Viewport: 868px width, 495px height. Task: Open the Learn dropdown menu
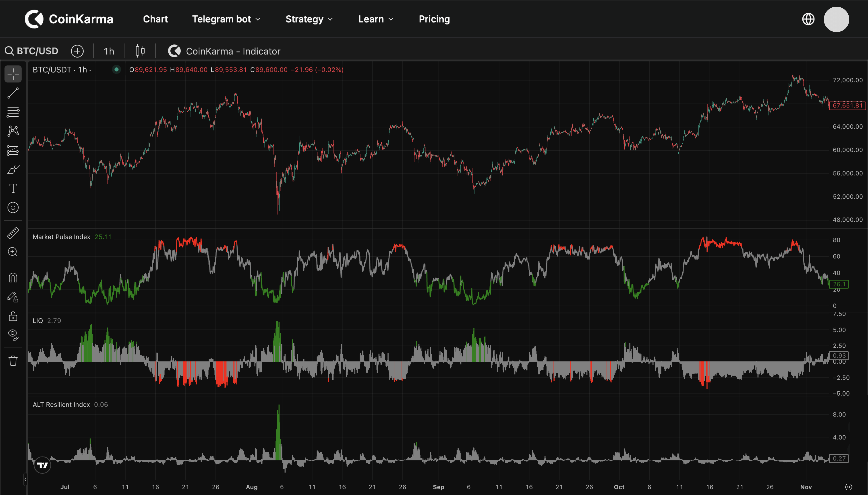(375, 19)
